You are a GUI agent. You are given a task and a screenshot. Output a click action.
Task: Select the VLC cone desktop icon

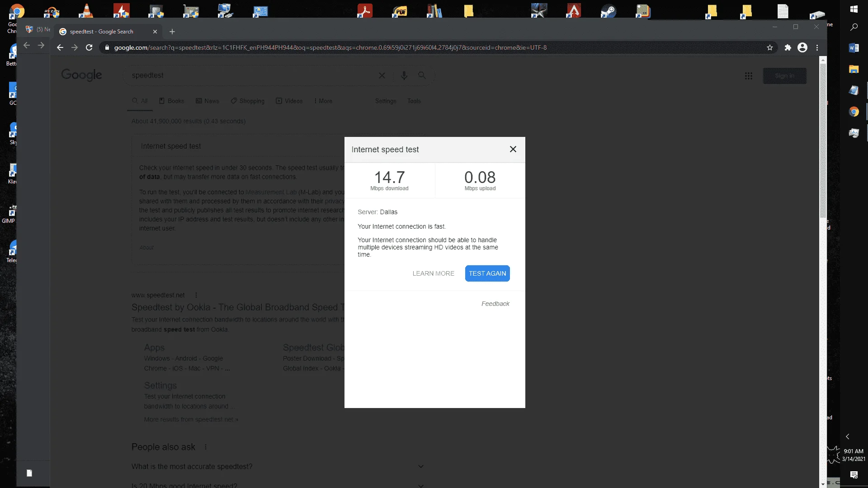[86, 11]
